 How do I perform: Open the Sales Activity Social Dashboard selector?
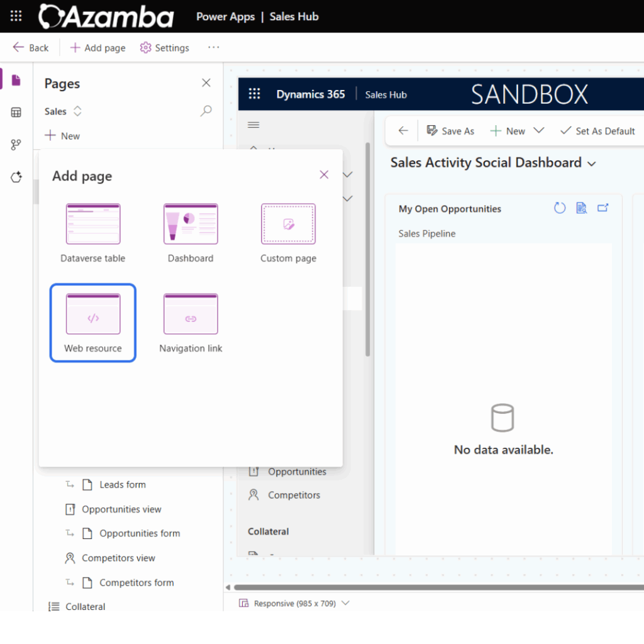(591, 164)
